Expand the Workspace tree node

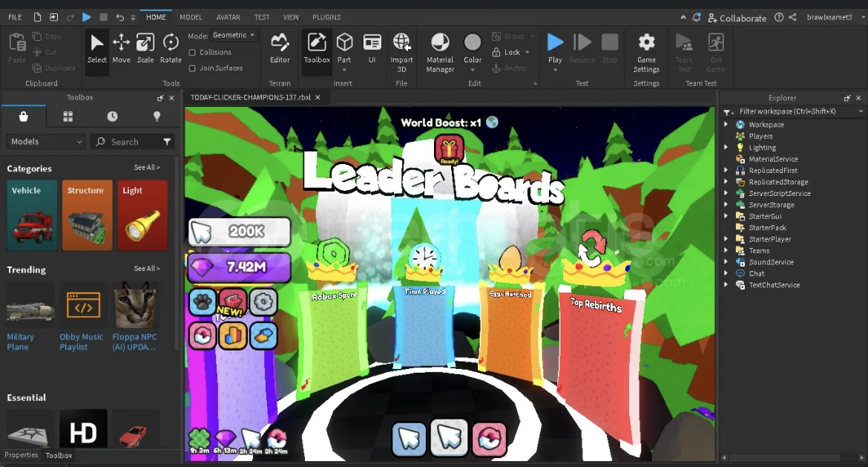click(x=726, y=125)
